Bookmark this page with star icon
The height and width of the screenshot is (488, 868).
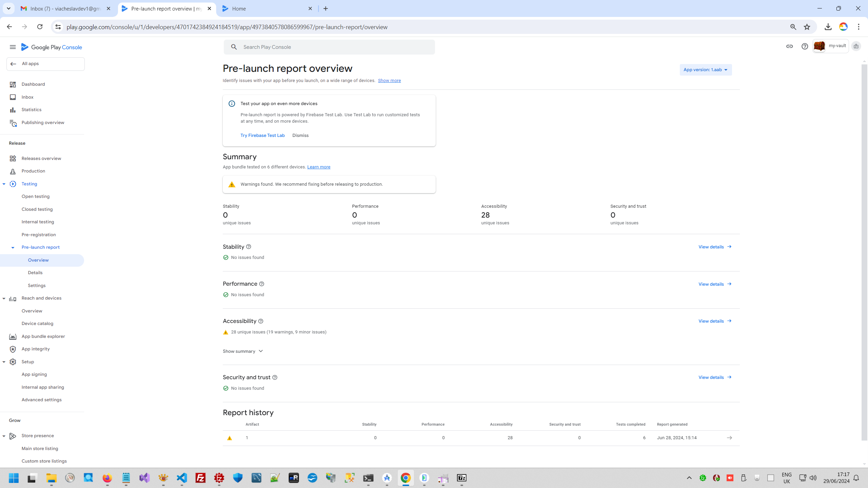[x=807, y=27]
